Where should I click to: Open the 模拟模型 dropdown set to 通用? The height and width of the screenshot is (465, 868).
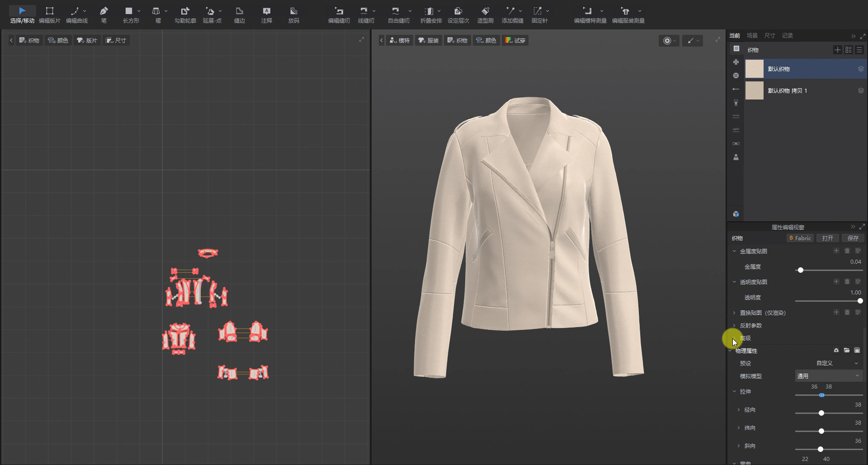[828, 376]
